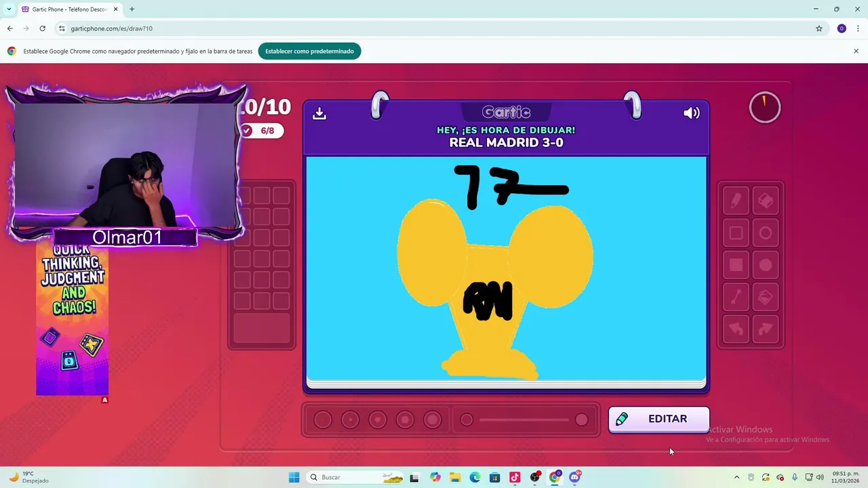Click the Gartic logo

click(506, 113)
